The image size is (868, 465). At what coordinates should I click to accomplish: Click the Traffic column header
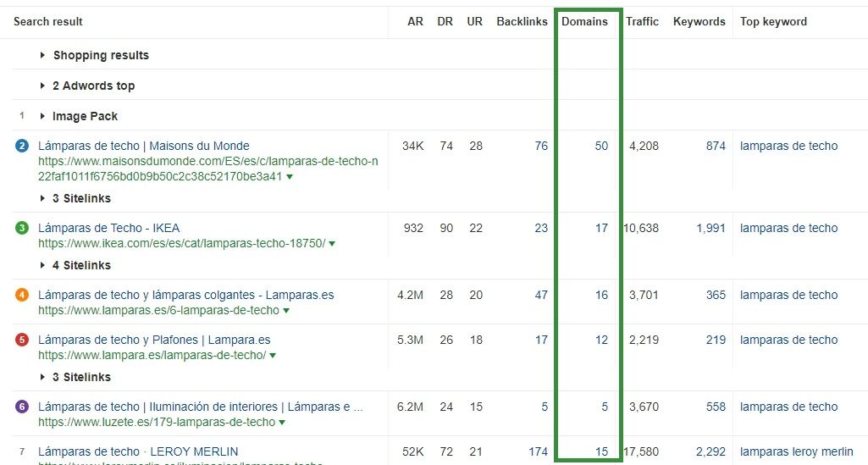(642, 21)
